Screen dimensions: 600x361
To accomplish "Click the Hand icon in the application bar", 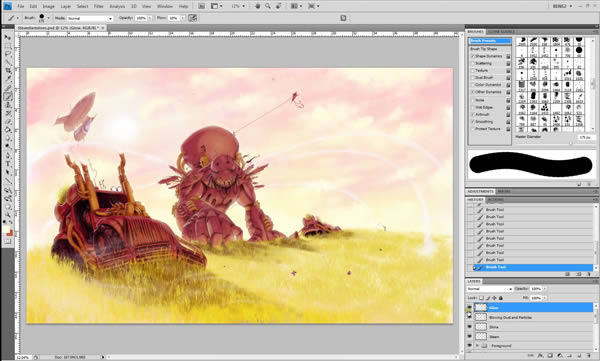I will 258,6.
